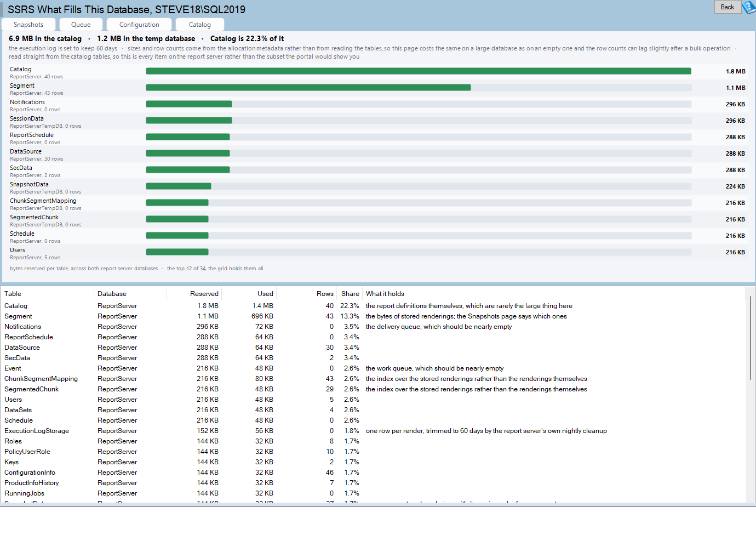
Task: Click the DataSource row in the table
Action: [x=374, y=348]
